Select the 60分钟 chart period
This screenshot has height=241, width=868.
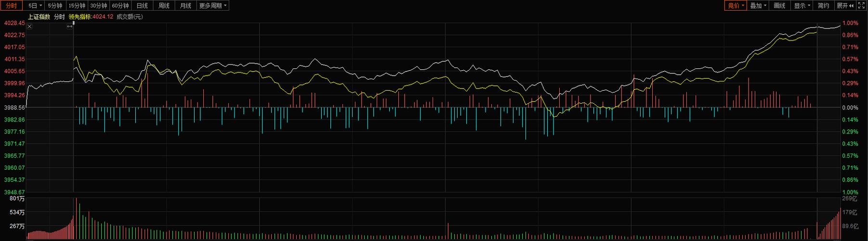coord(120,6)
